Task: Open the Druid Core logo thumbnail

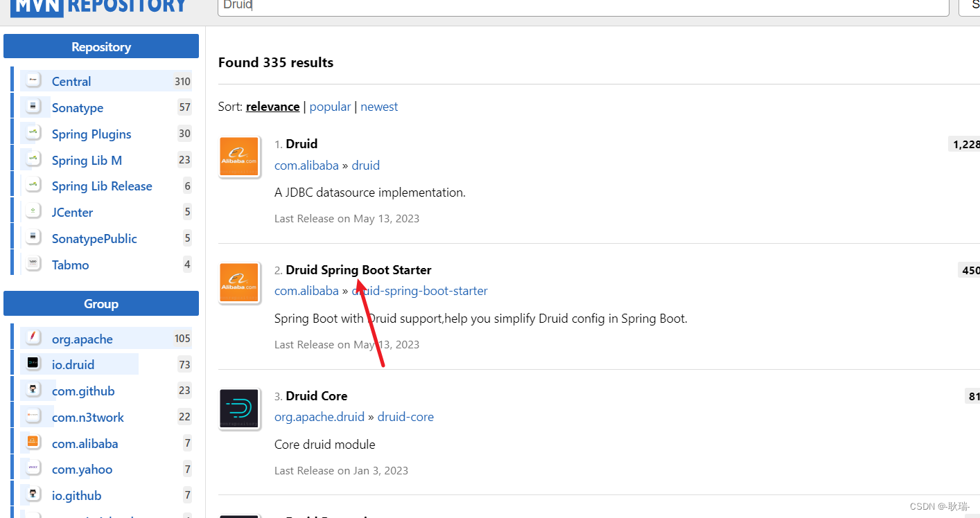Action: (x=239, y=409)
